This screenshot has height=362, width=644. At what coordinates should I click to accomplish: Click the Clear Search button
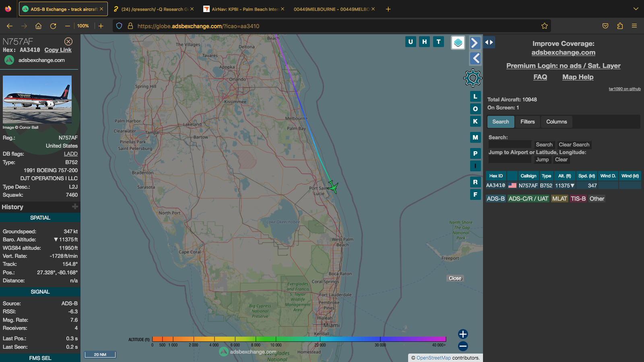(x=574, y=145)
